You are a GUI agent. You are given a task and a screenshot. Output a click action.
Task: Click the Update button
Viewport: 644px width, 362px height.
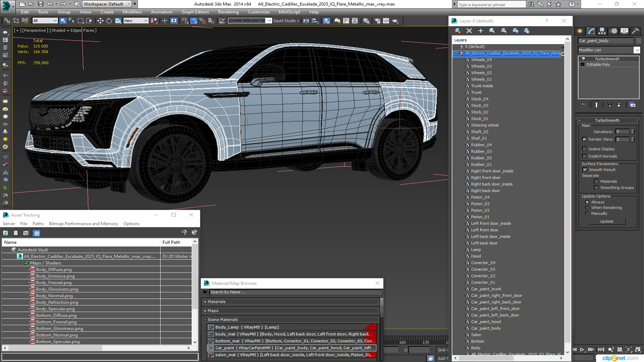coord(606,222)
